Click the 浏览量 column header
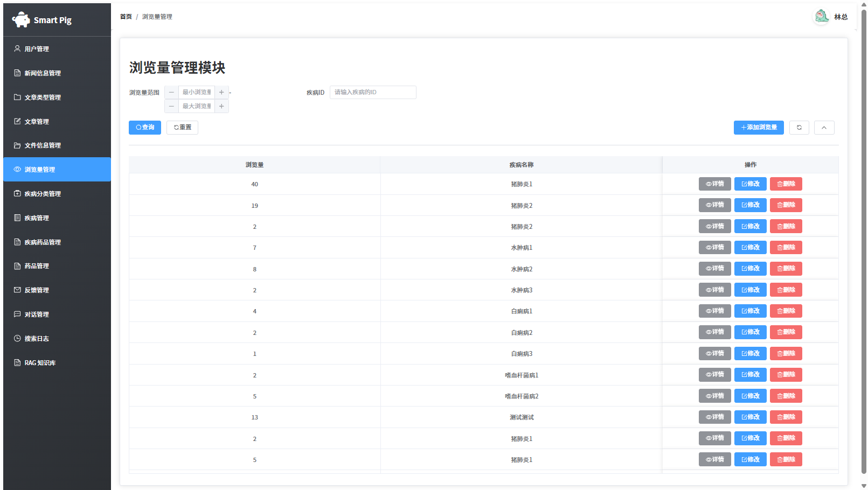 254,165
